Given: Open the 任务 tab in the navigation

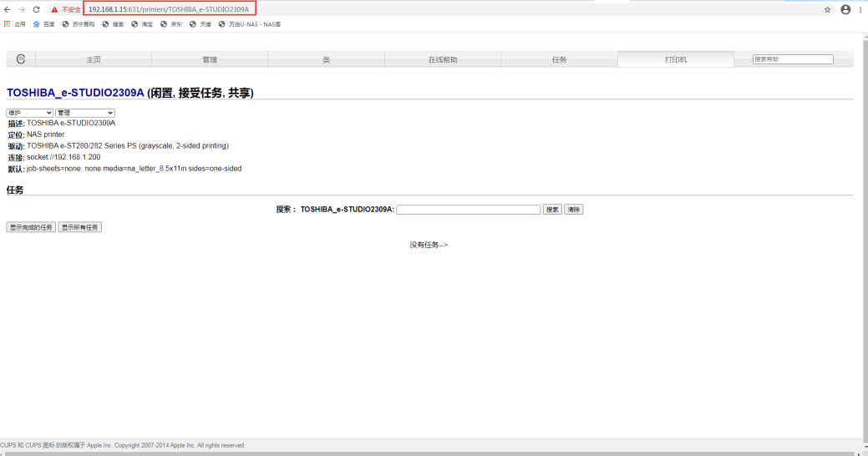Looking at the screenshot, I should 559,59.
